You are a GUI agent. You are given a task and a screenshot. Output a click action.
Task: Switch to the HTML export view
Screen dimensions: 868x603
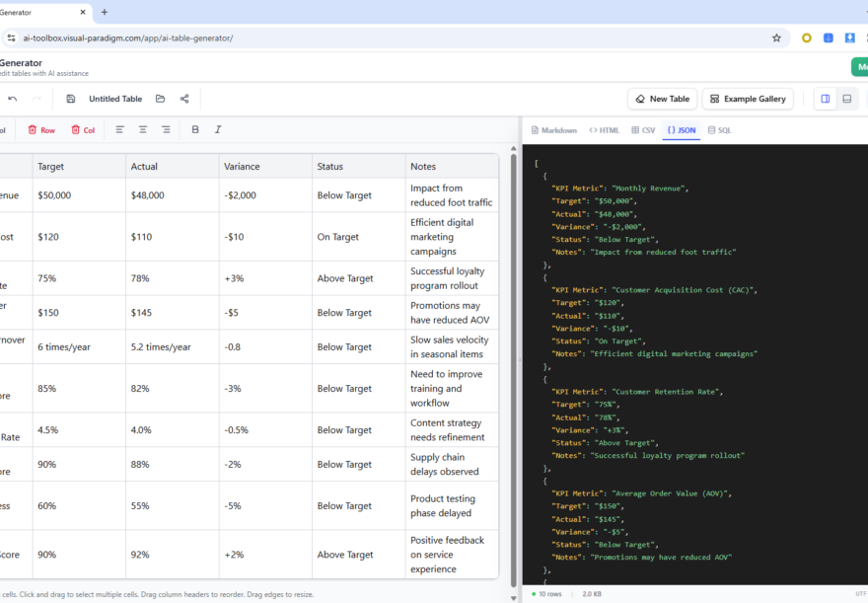603,129
